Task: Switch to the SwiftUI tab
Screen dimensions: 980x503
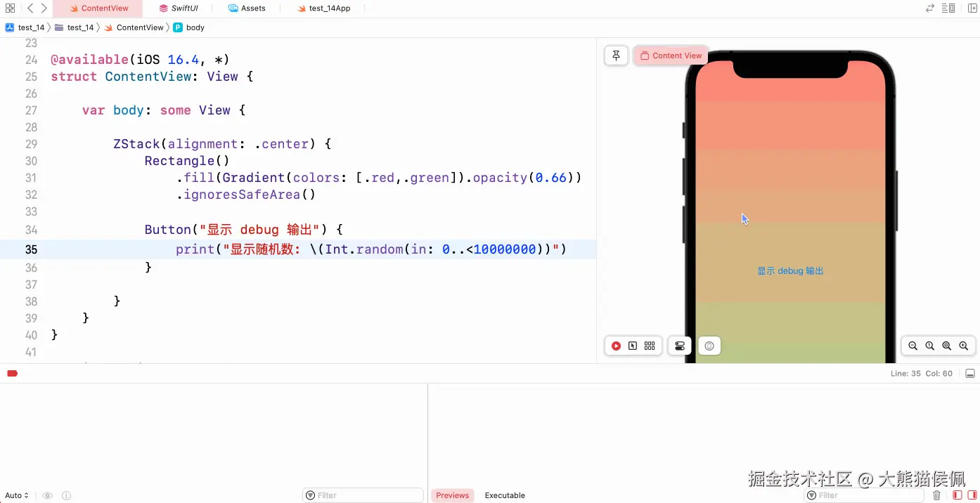Action: [179, 8]
